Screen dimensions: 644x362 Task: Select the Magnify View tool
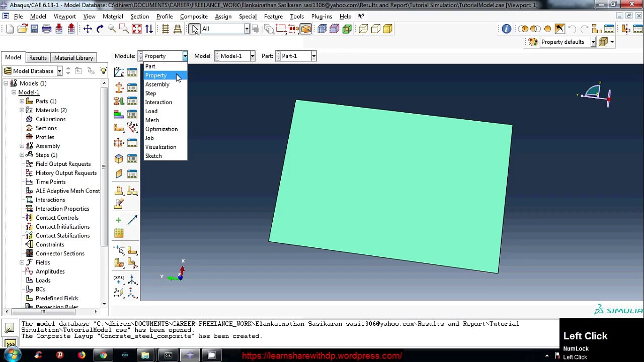(x=112, y=29)
